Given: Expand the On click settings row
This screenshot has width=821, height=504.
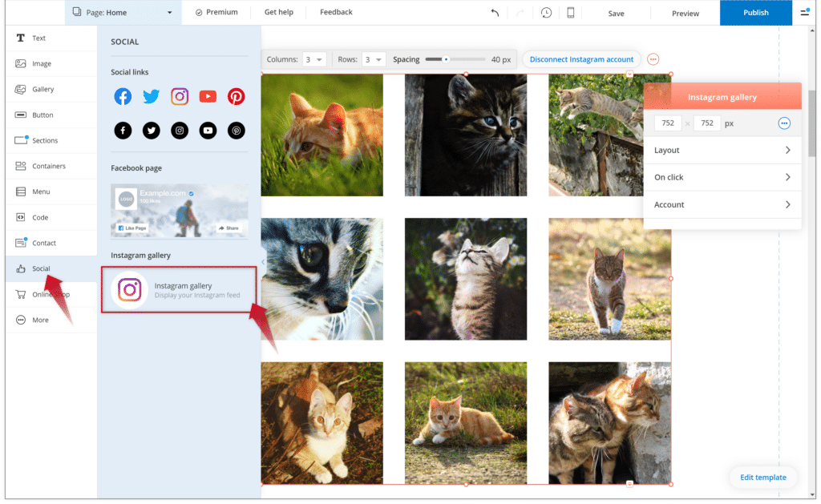Looking at the screenshot, I should click(722, 178).
